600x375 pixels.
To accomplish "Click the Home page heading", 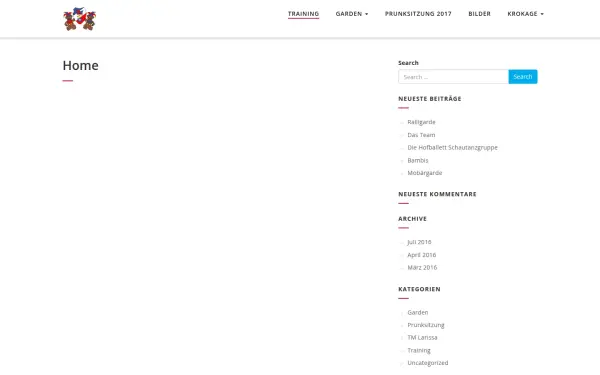I will click(80, 65).
